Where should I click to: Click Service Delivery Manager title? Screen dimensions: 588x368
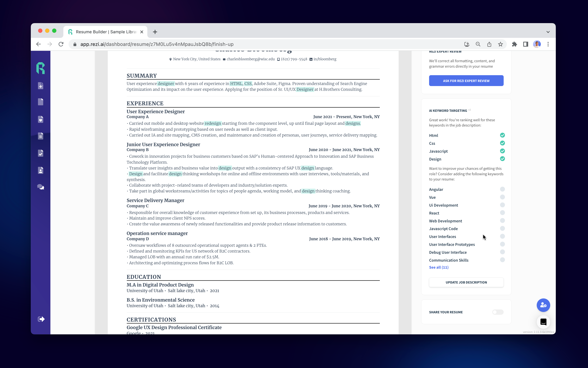click(155, 200)
